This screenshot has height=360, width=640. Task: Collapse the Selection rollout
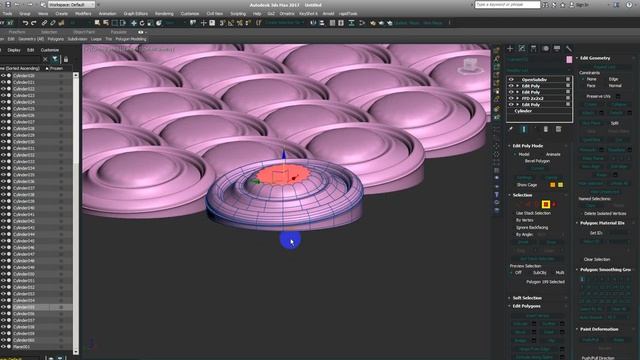[x=522, y=195]
